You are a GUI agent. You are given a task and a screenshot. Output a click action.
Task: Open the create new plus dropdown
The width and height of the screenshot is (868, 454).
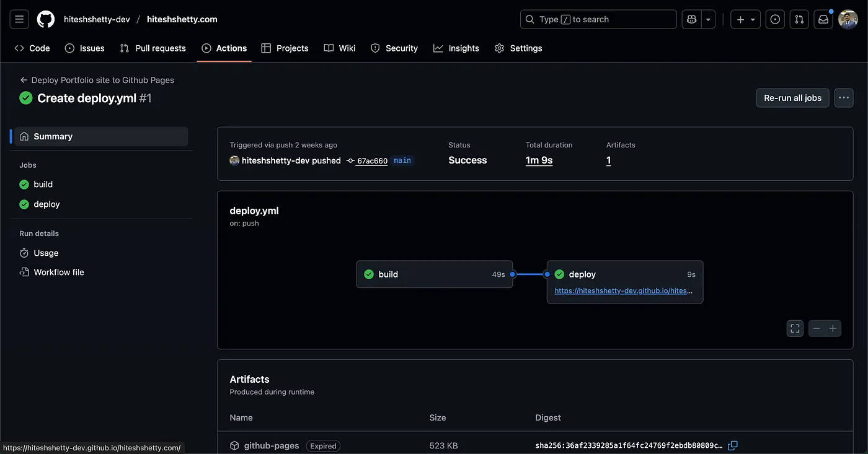(x=745, y=19)
